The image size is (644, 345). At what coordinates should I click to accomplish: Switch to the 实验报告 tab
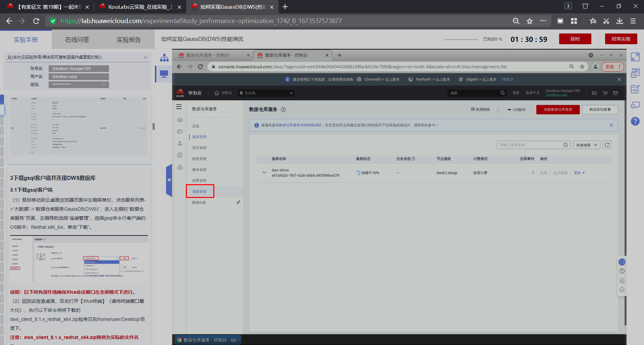click(129, 40)
